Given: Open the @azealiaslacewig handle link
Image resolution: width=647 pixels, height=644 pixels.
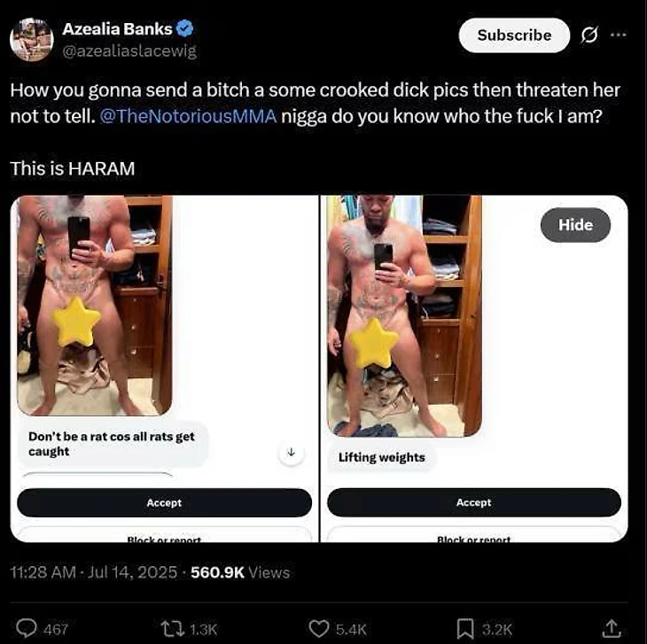Looking at the screenshot, I should 129,51.
